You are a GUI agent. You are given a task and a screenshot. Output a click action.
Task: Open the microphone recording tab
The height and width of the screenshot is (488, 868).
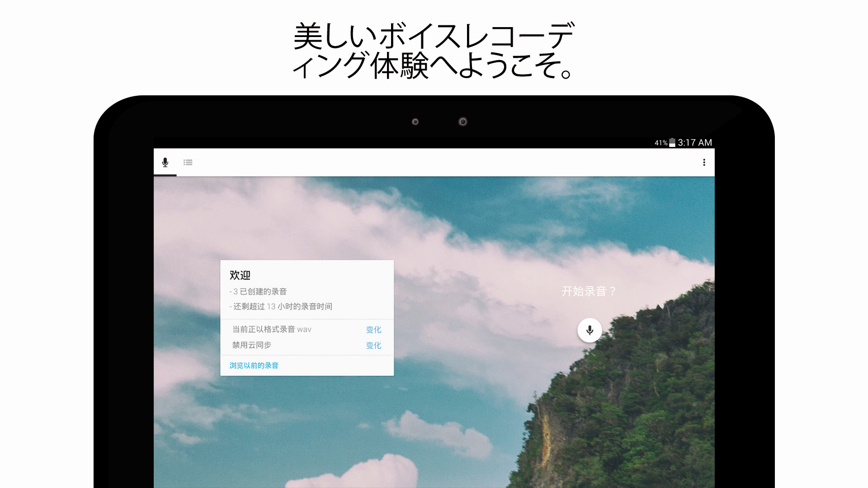165,162
